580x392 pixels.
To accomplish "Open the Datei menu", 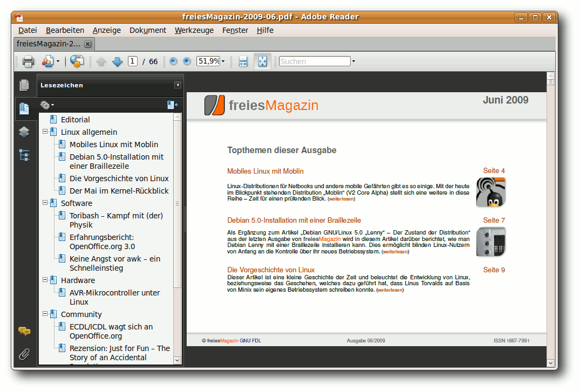I will pos(28,30).
